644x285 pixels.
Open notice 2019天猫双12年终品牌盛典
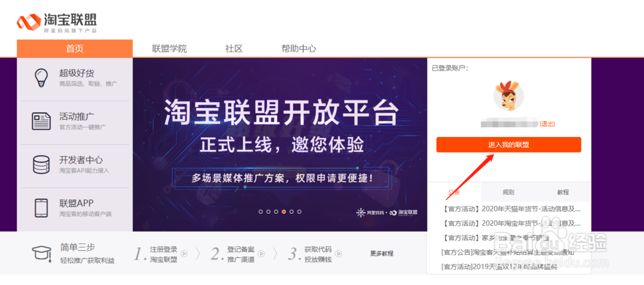tap(500, 266)
